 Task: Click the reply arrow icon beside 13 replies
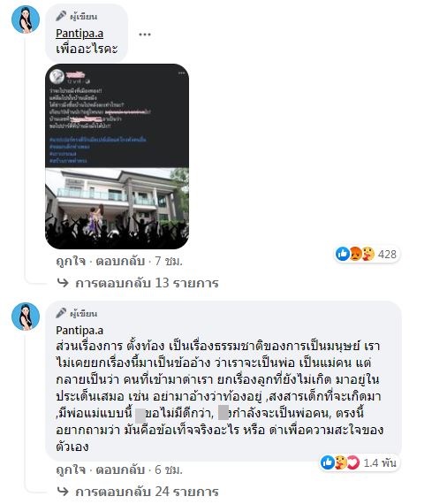(63, 283)
